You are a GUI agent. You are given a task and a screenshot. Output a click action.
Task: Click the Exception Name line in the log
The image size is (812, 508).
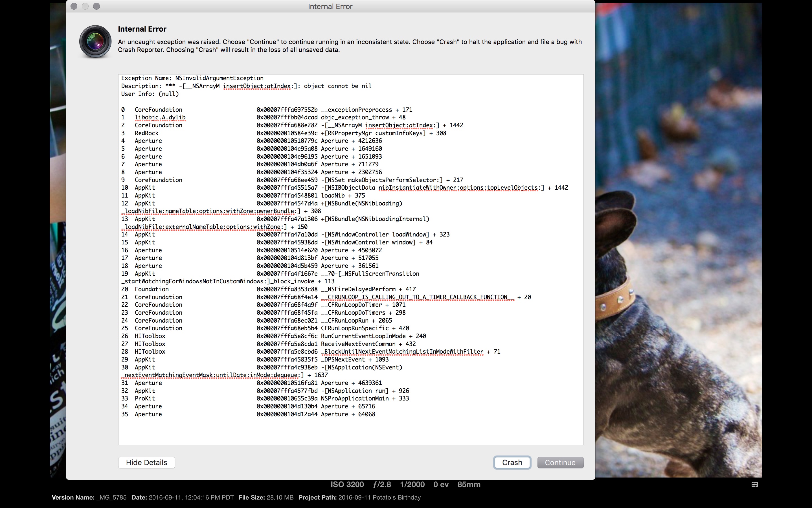click(x=192, y=78)
